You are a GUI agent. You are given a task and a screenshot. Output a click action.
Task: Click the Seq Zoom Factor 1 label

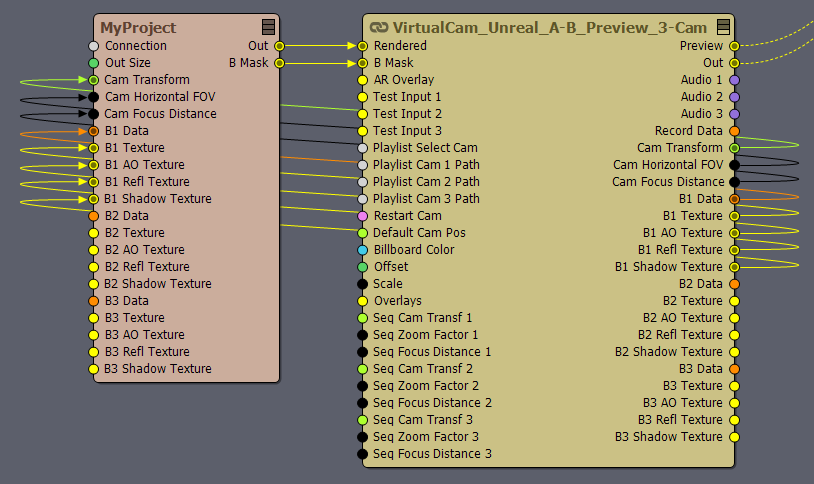pyautogui.click(x=426, y=335)
